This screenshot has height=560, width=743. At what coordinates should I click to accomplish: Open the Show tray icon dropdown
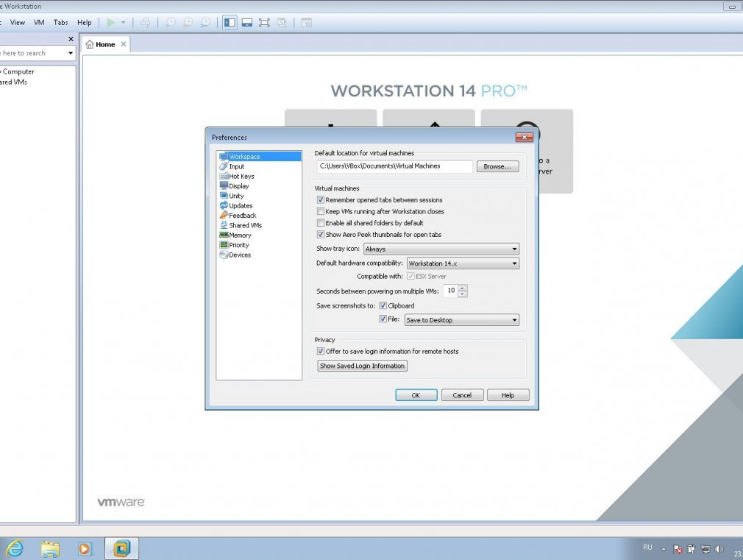[441, 249]
